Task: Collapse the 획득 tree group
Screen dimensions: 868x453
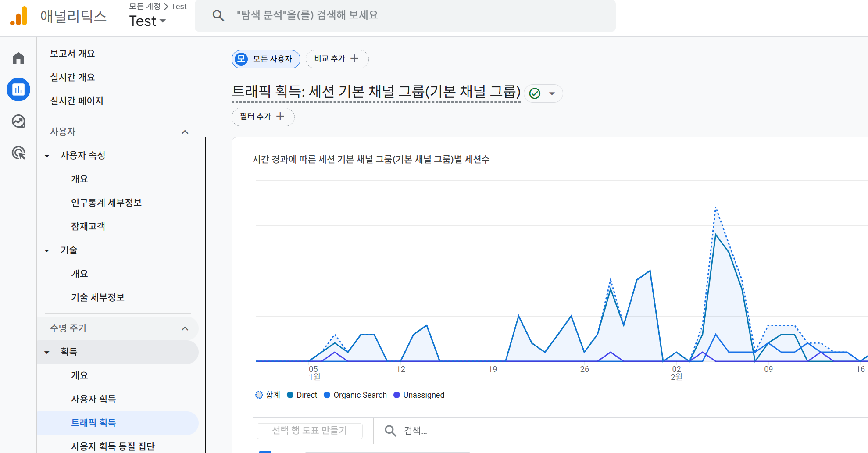Action: (47, 352)
